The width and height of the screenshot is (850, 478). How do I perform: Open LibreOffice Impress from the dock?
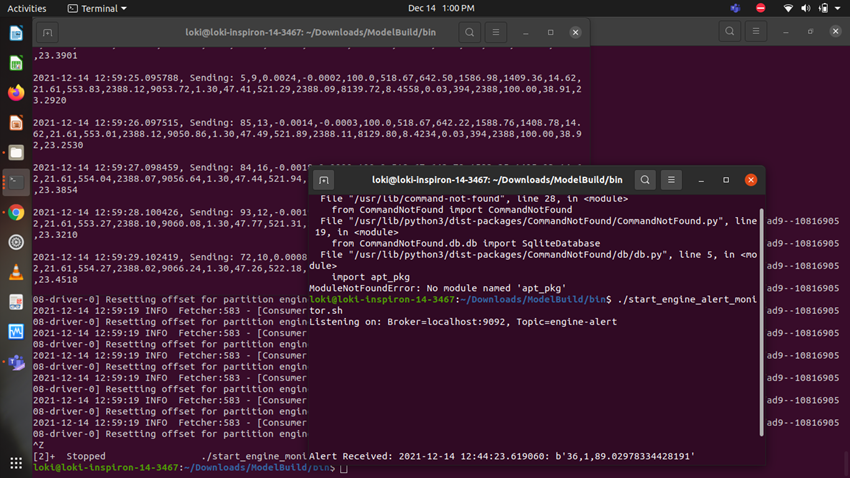click(16, 122)
